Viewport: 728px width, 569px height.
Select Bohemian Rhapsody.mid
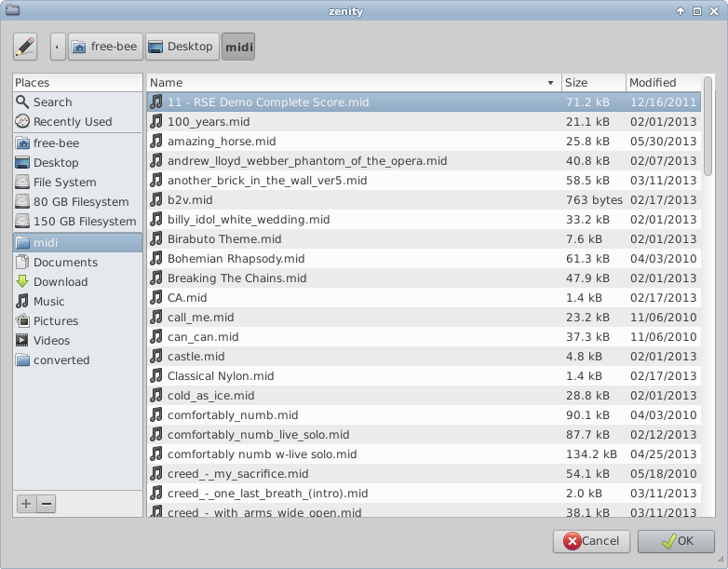[x=424, y=258]
